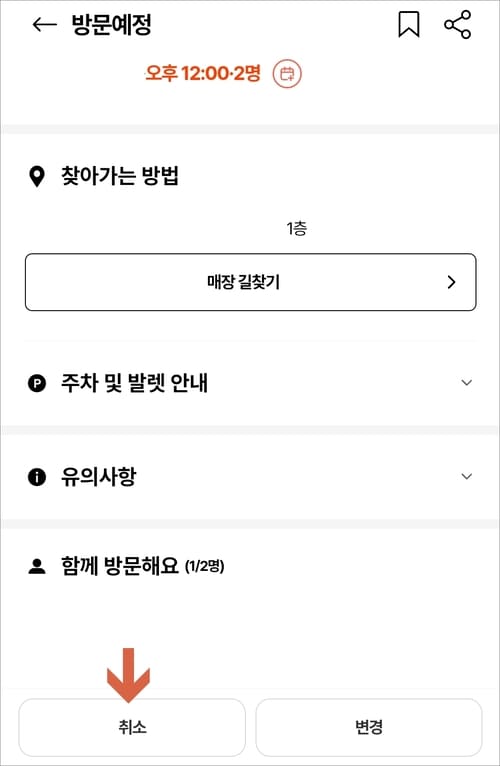The image size is (500, 766).
Task: Click the 매장 길찾기 button
Action: coord(250,282)
